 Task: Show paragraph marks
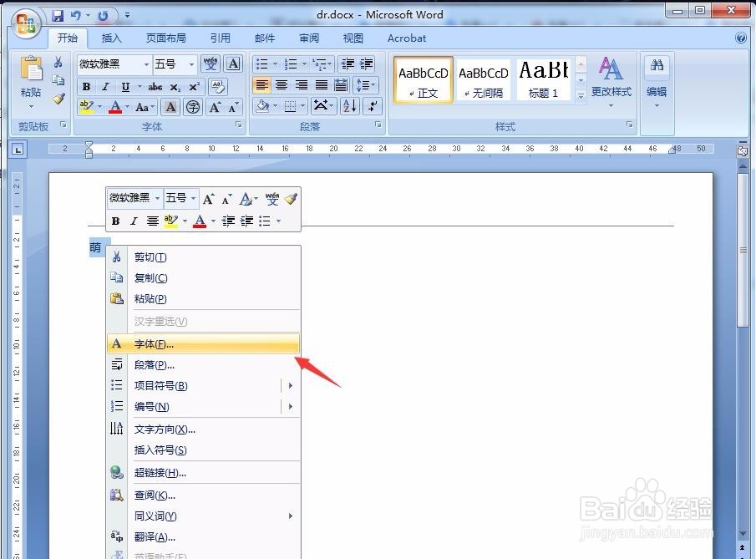tap(373, 106)
